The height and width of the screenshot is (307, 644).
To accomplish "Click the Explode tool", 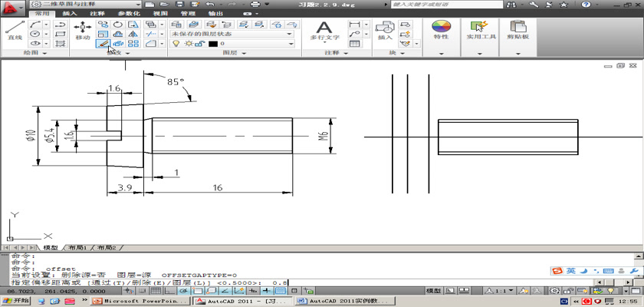I will (x=118, y=43).
